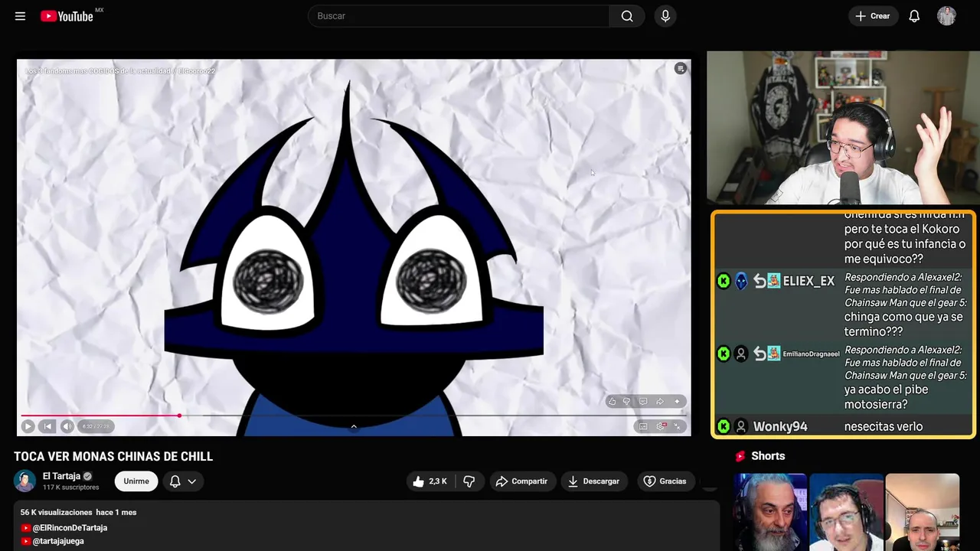Viewport: 980px width, 551px height.
Task: Dislike the video below the player
Action: pos(469,481)
